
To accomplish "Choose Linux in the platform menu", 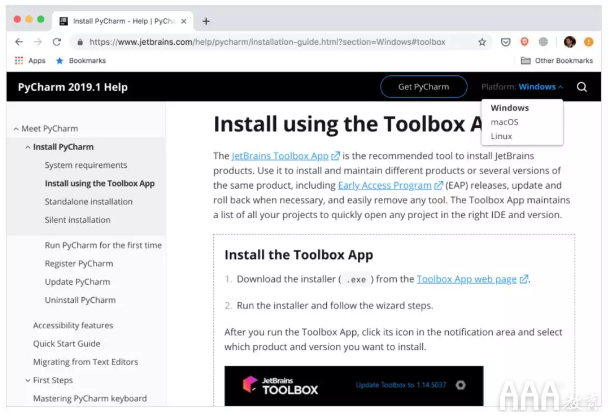I will click(501, 136).
